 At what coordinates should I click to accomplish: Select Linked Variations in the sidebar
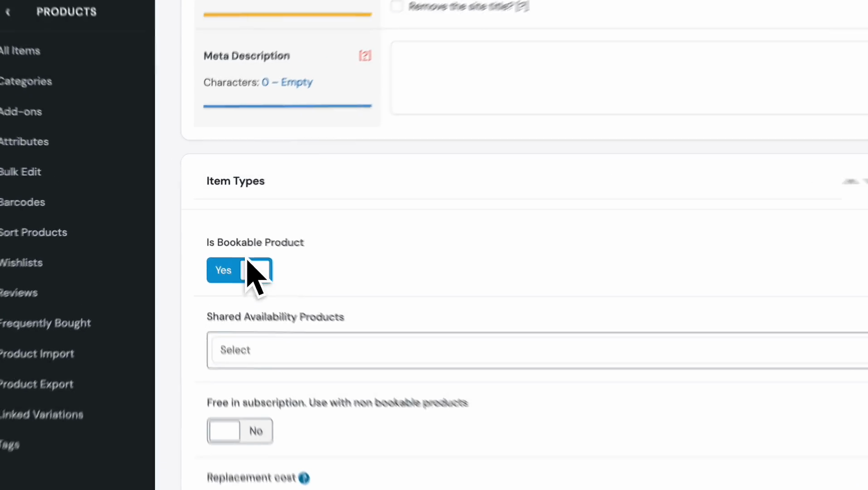tap(41, 415)
